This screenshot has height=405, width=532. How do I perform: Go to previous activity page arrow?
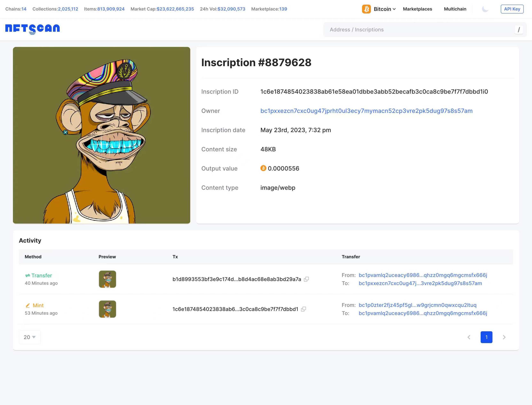click(469, 337)
